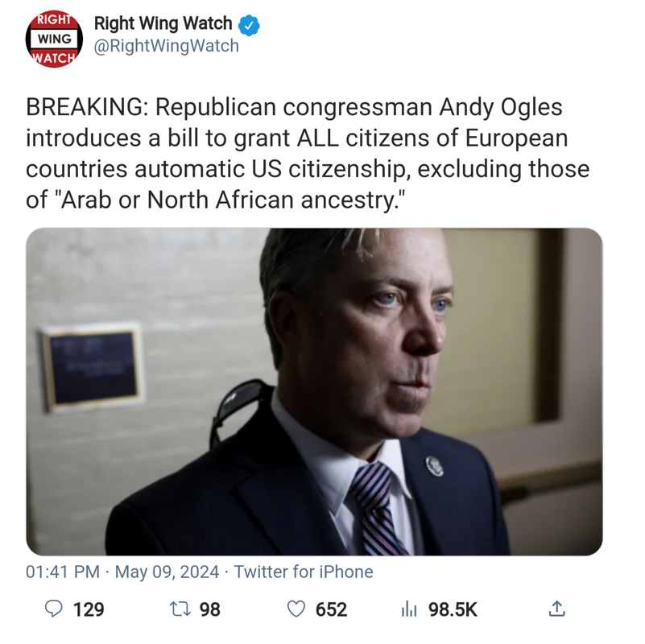
Task: View the 129 replies count
Action: click(89, 609)
